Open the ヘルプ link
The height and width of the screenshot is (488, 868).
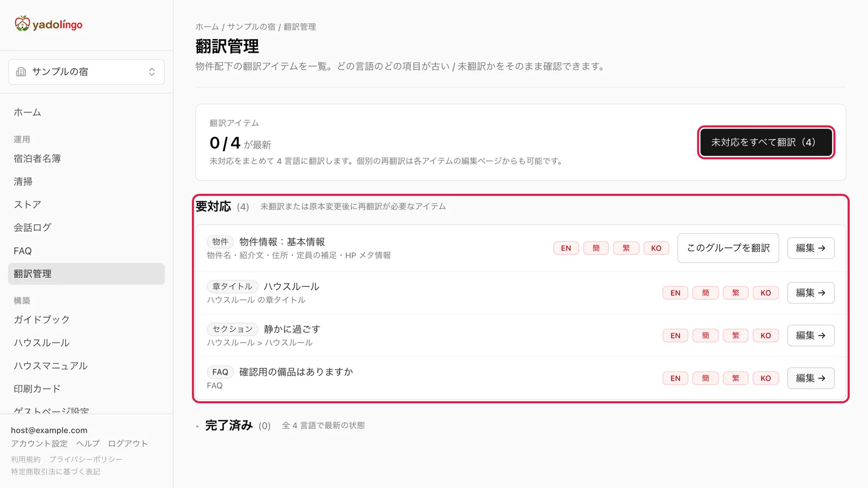(88, 444)
